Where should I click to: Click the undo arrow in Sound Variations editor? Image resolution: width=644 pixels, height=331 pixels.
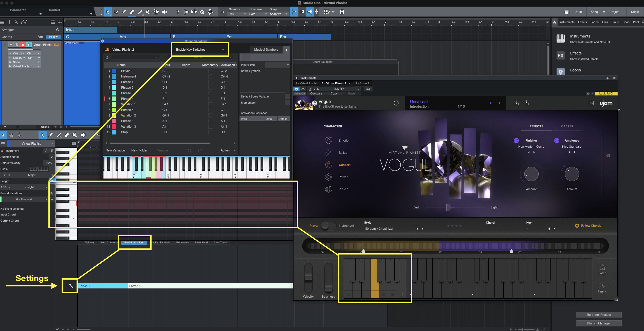point(189,150)
